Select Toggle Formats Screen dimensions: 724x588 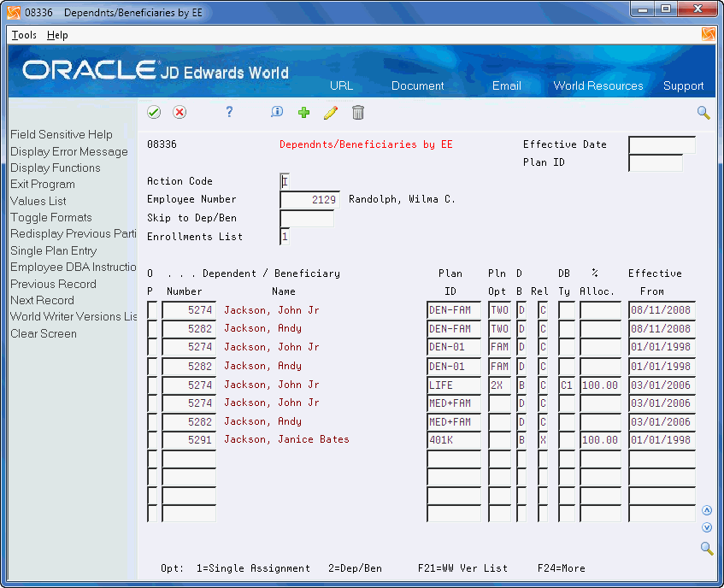[x=51, y=217]
